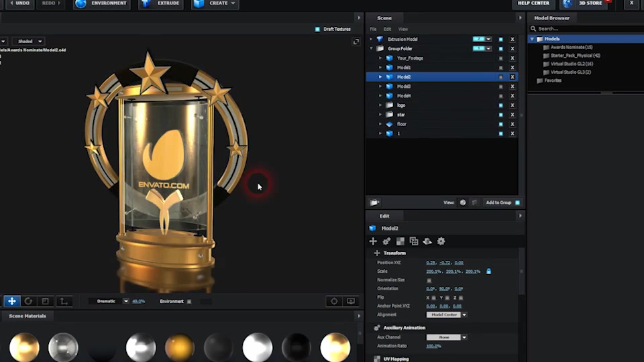The image size is (644, 362).
Task: Click the tree view icon next to View sphere
Action: pyautogui.click(x=474, y=202)
